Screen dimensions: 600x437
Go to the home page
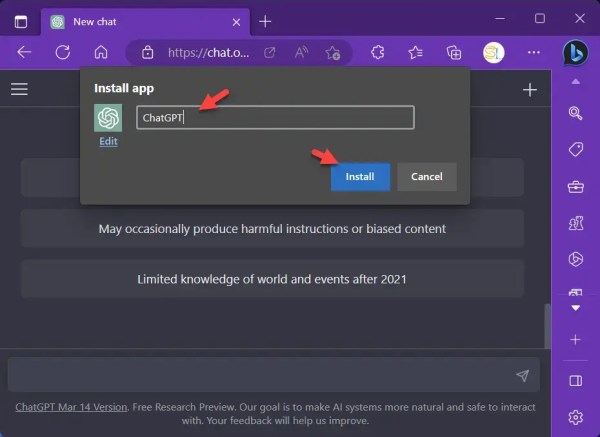[x=101, y=52]
